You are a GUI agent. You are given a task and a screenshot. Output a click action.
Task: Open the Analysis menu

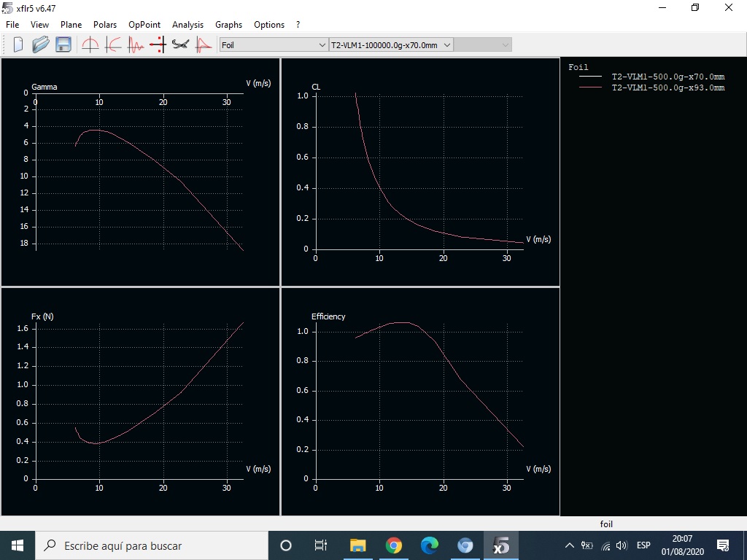187,25
